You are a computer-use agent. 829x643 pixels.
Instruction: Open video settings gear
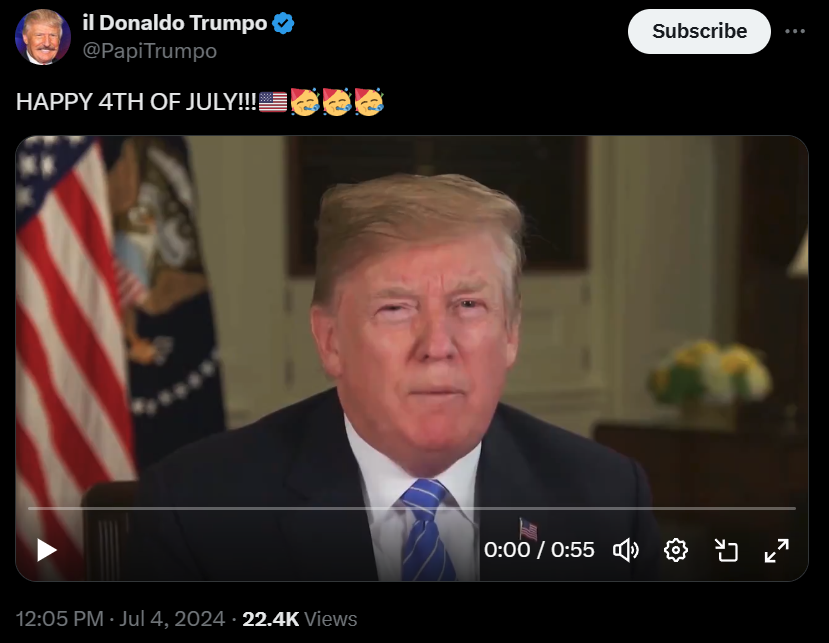[x=676, y=550]
